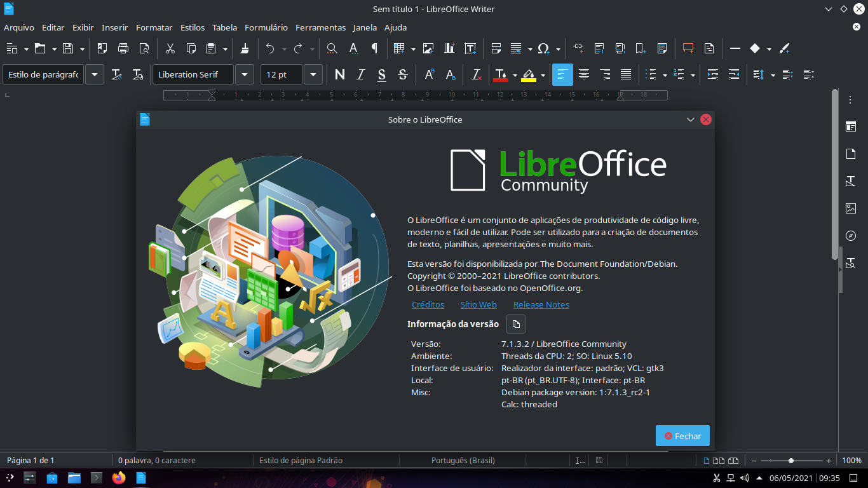Expand the paragraph style dropdown arrow
868x488 pixels.
point(95,75)
